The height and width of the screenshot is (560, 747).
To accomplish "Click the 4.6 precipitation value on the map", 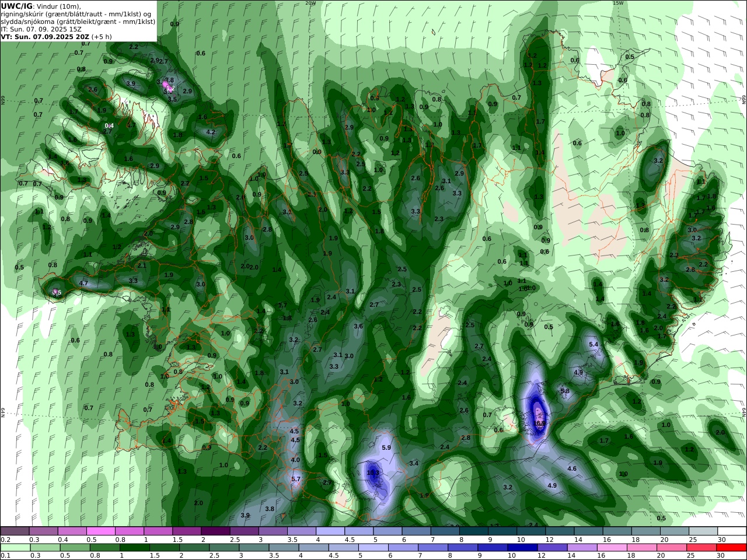I will pyautogui.click(x=573, y=468).
